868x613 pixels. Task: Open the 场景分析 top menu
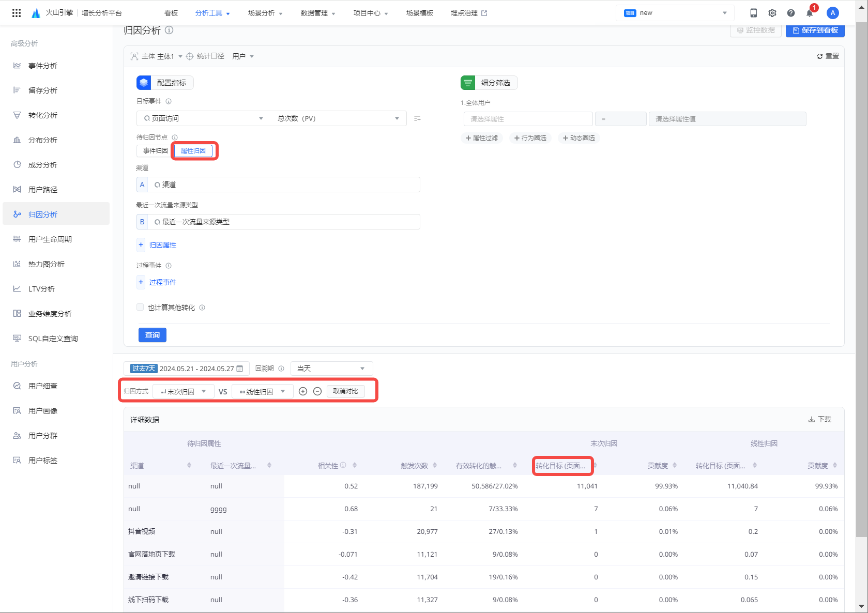[x=265, y=13]
